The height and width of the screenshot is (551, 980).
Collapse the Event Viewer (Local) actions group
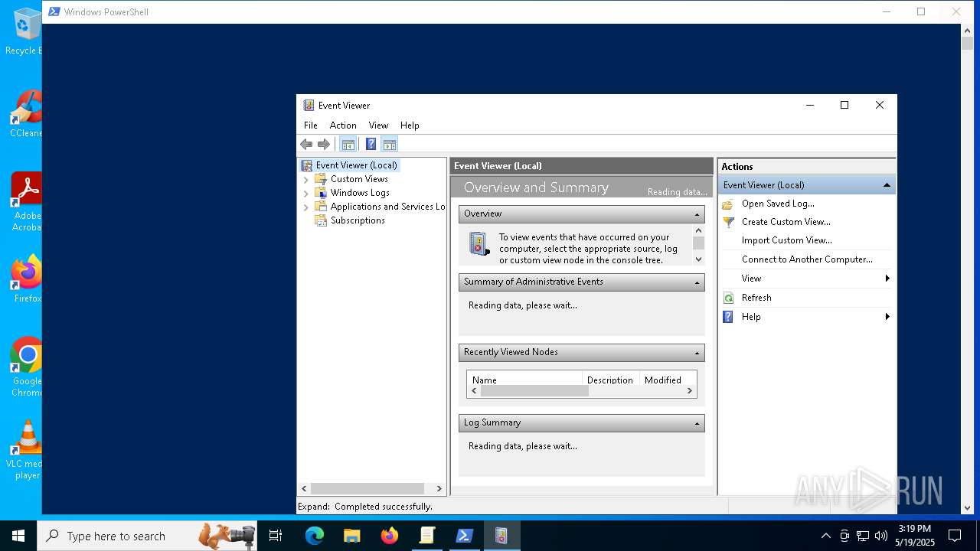click(887, 185)
